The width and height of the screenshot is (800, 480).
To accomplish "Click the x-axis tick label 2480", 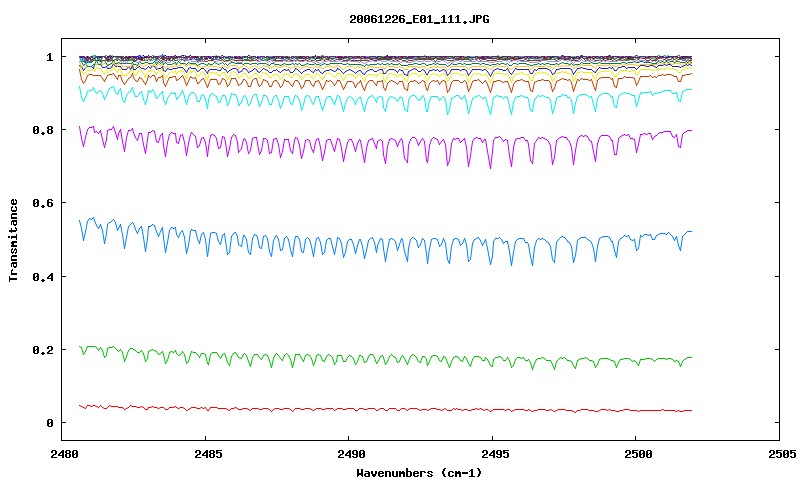I will (64, 454).
